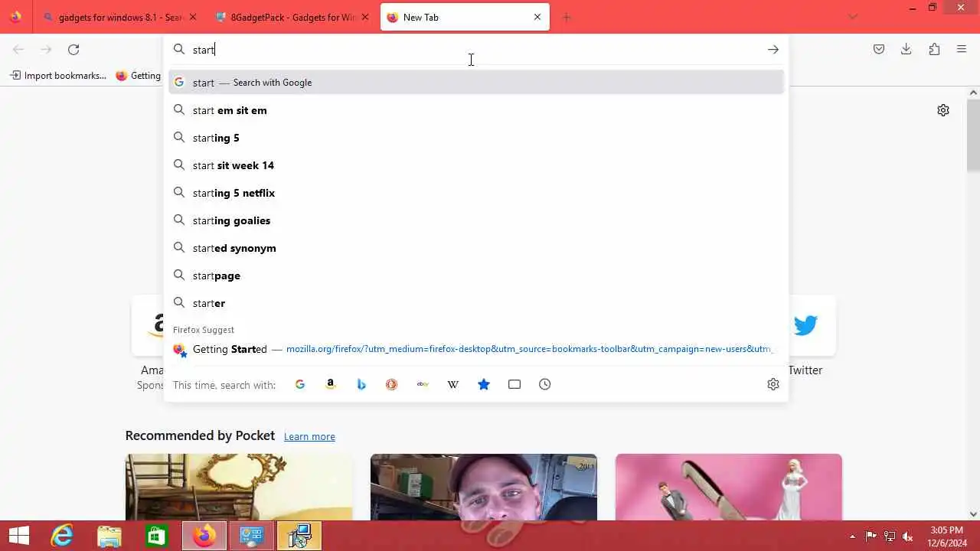Search this time with DuckDuckGo
This screenshot has width=980, height=551.
pyautogui.click(x=392, y=385)
